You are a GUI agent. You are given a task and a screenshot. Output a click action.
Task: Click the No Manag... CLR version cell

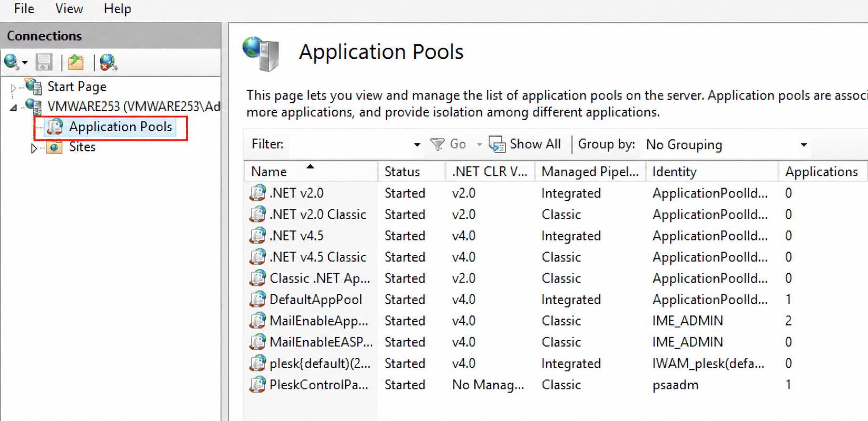coord(488,385)
